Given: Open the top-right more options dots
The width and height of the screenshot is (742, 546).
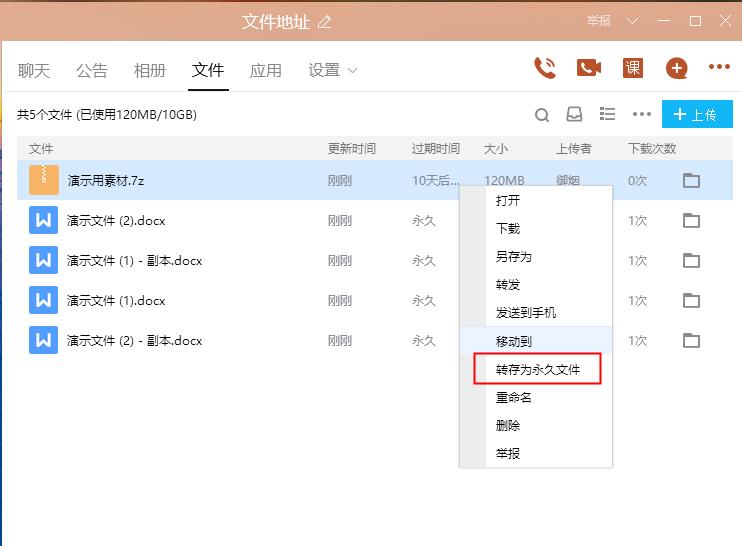Looking at the screenshot, I should point(719,67).
